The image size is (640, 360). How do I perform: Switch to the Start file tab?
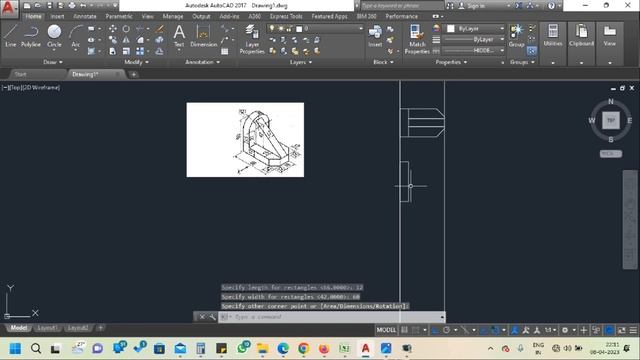pos(20,74)
